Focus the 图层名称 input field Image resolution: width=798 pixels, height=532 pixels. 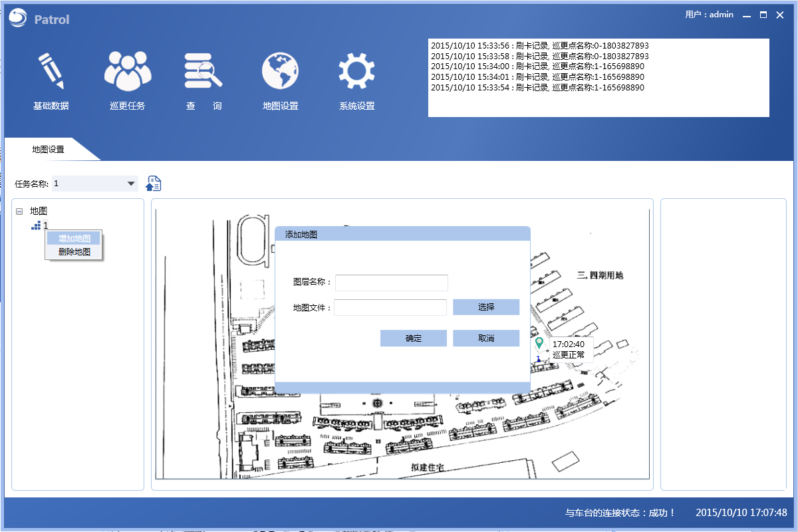[x=391, y=283]
